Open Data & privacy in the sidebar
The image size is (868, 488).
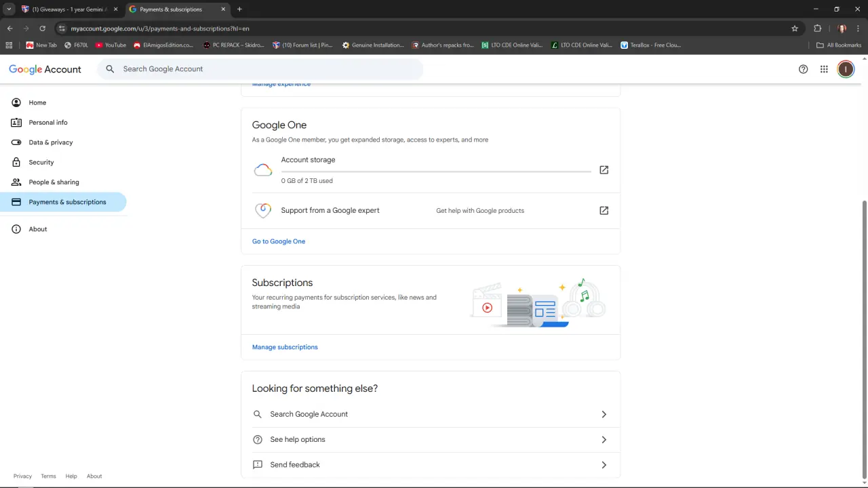63,142
